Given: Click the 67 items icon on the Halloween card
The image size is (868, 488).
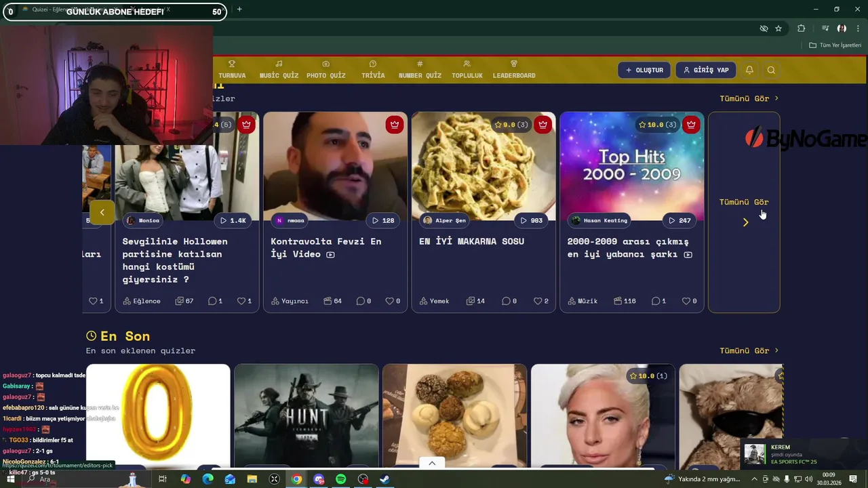Looking at the screenshot, I should point(184,301).
